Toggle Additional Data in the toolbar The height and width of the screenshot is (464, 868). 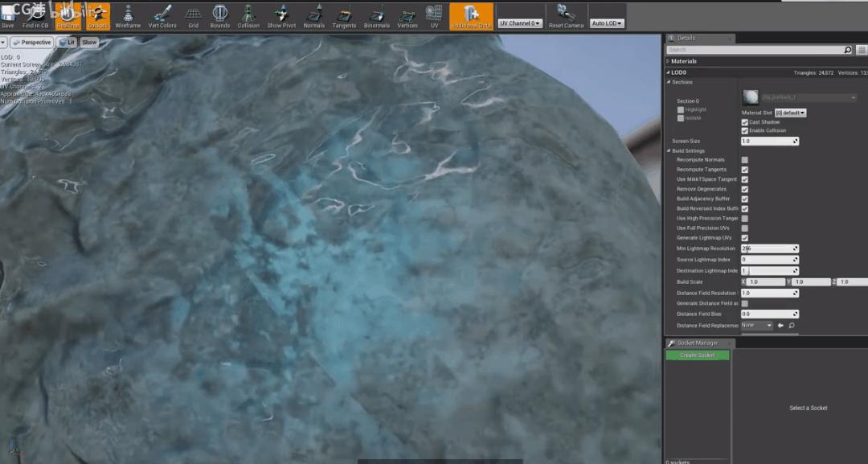point(471,16)
